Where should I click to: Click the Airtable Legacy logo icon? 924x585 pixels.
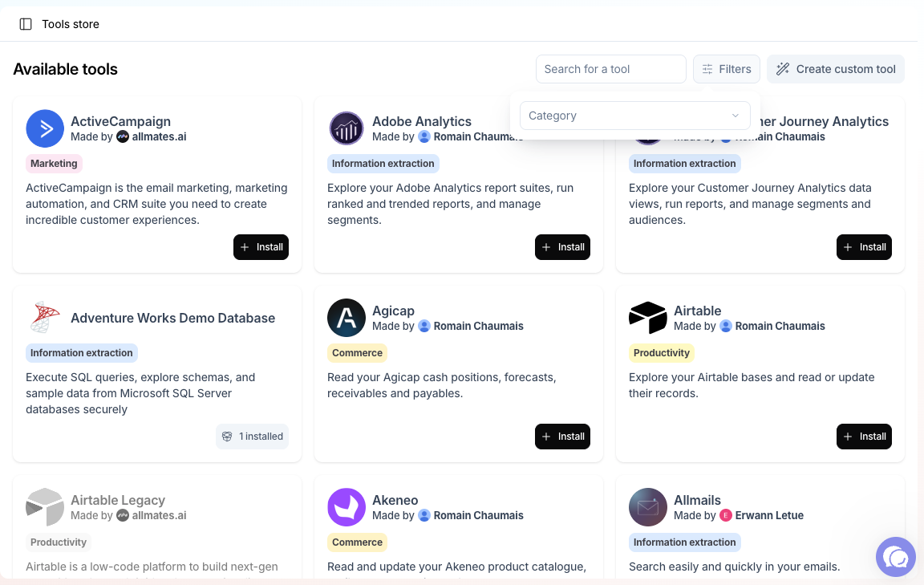45,507
